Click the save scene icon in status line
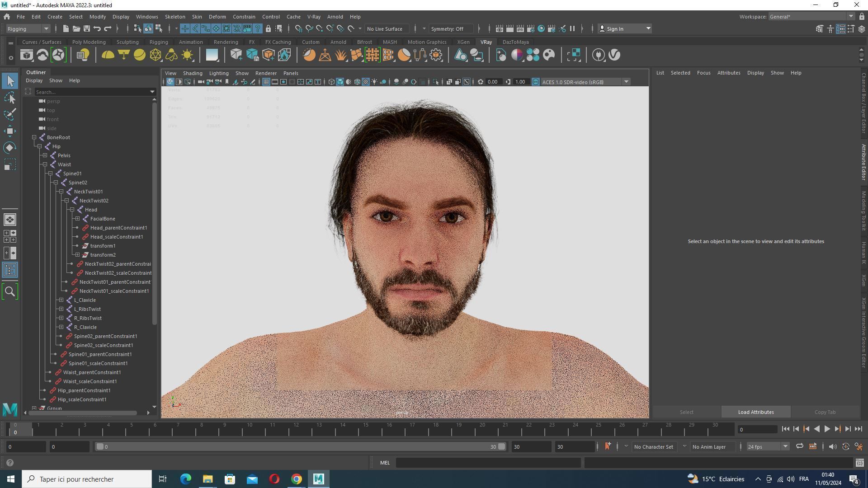The width and height of the screenshot is (868, 488). (x=87, y=28)
